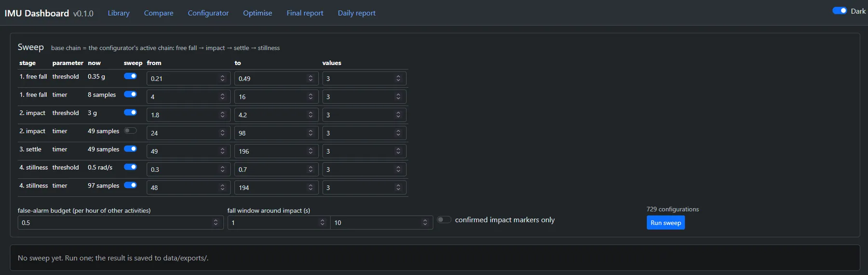Screen dimensions: 868x275
Task: Click the '97 samples' current value
Action: (x=103, y=185)
